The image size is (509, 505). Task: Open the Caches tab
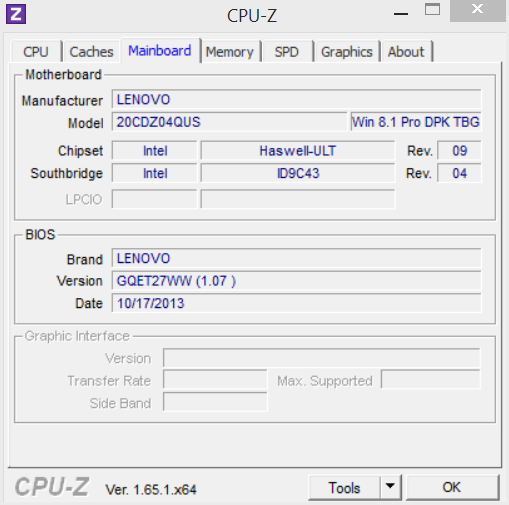click(91, 52)
